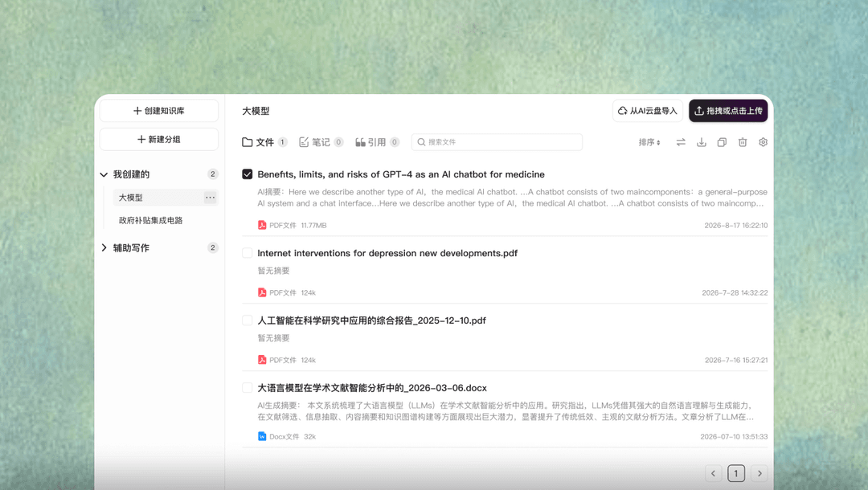
Task: Select page 1 in pagination
Action: tap(735, 473)
